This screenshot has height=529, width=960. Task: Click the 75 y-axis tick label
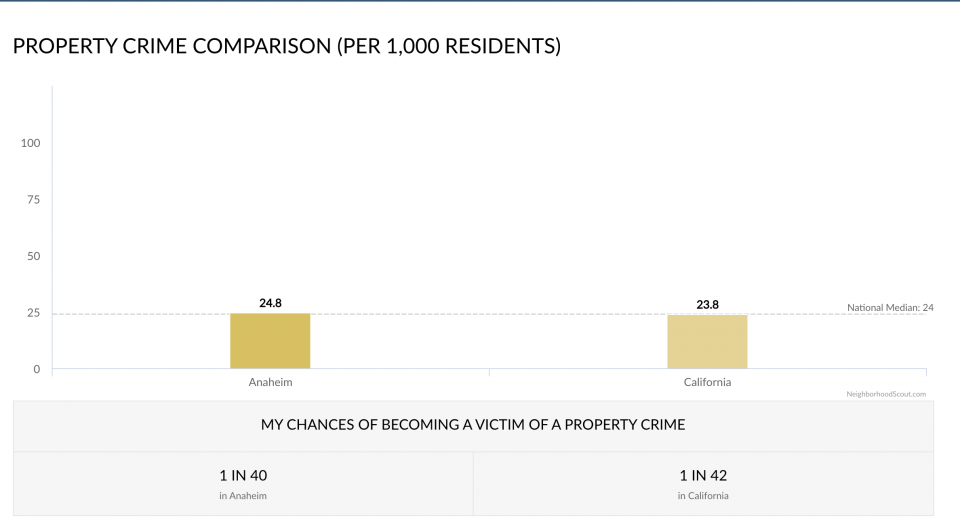34,199
